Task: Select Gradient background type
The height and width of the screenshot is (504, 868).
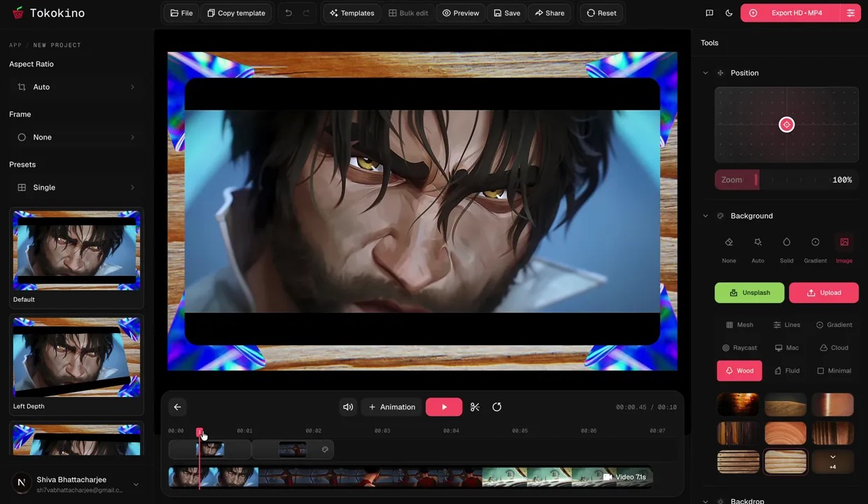Action: coord(815,248)
